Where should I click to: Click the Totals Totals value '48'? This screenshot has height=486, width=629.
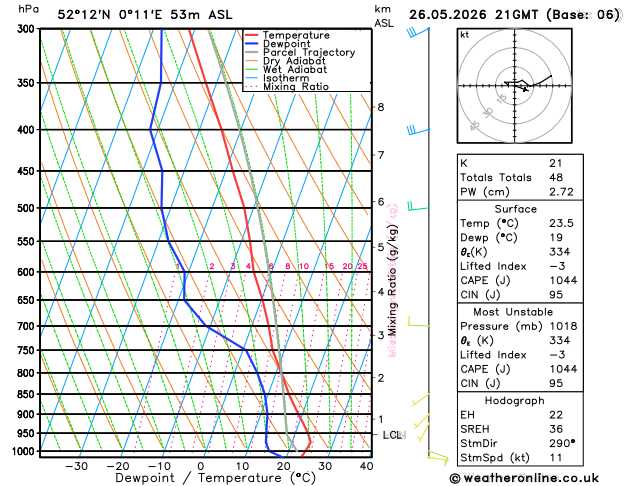556,177
